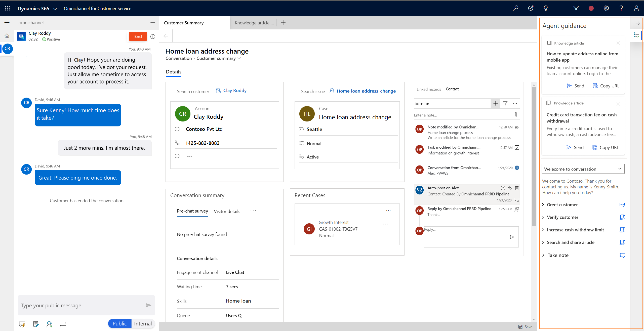Click the Send icon in Agent guidance
Image resolution: width=644 pixels, height=331 pixels.
pos(569,86)
